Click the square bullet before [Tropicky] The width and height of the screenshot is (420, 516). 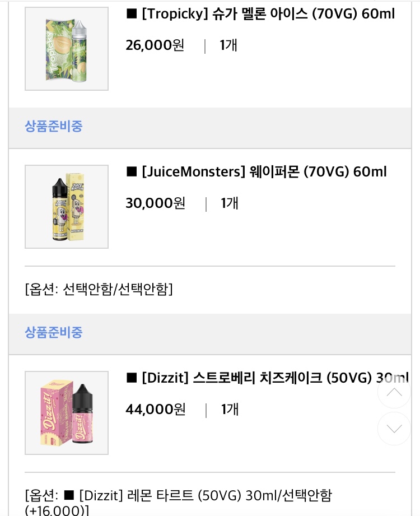(x=132, y=14)
